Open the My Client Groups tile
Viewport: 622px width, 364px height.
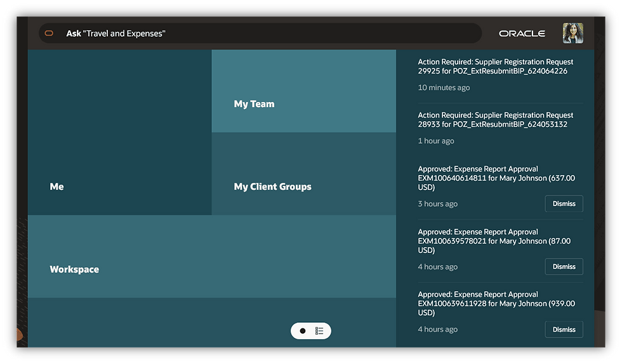coord(304,174)
